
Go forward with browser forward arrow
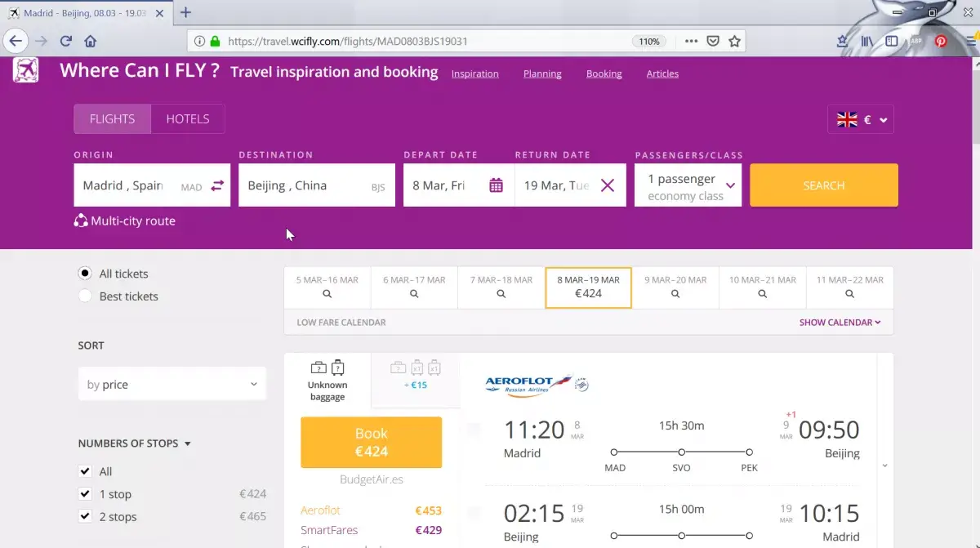(42, 41)
